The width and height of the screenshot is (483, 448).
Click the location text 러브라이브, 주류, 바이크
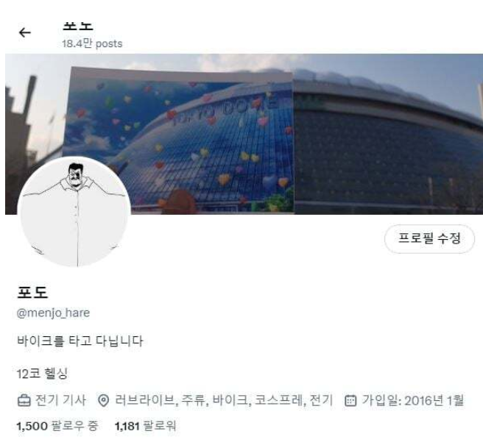(x=181, y=401)
